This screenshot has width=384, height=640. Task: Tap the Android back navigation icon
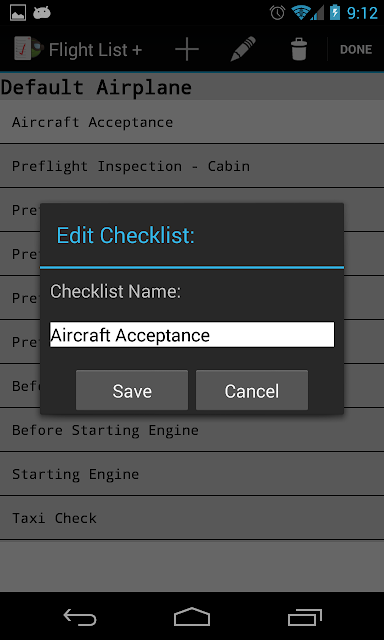(80, 616)
